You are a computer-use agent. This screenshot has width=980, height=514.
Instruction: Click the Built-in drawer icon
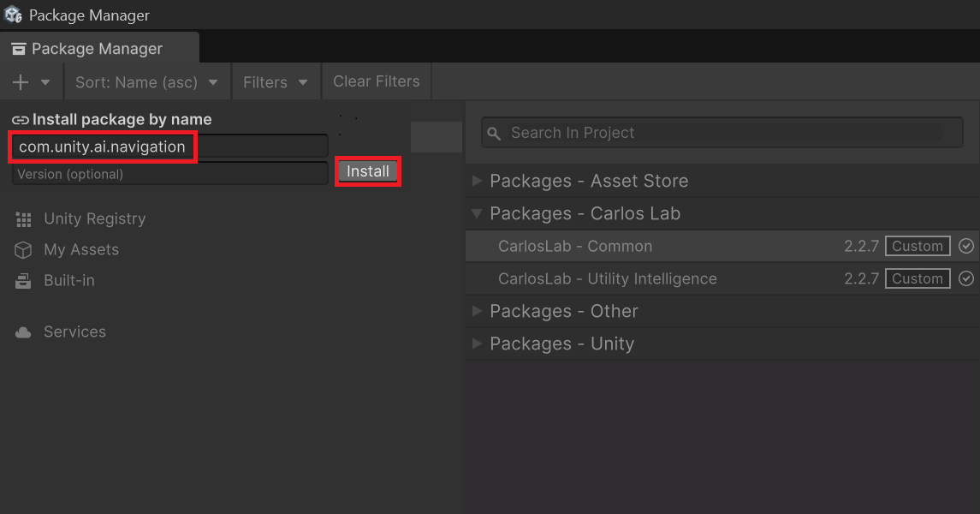pyautogui.click(x=23, y=281)
